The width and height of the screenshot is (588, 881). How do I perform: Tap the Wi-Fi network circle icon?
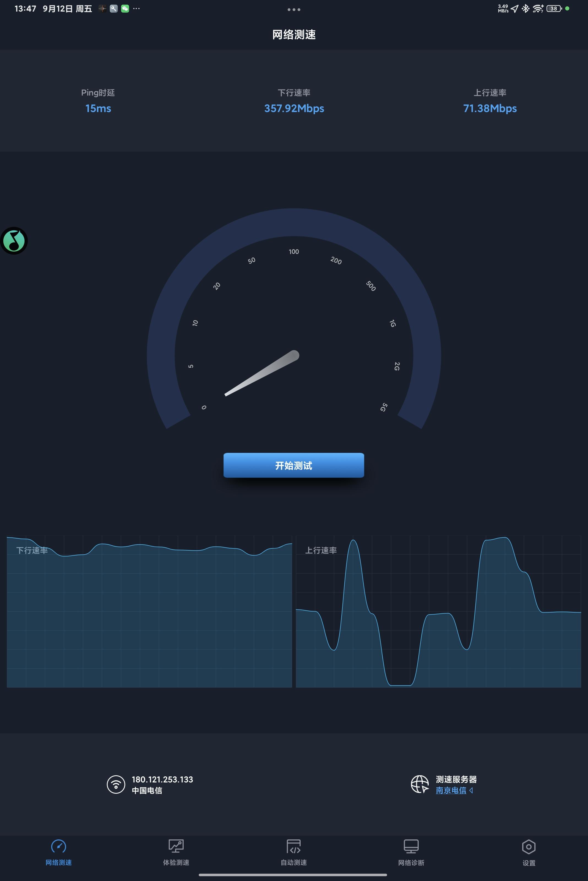coord(116,785)
